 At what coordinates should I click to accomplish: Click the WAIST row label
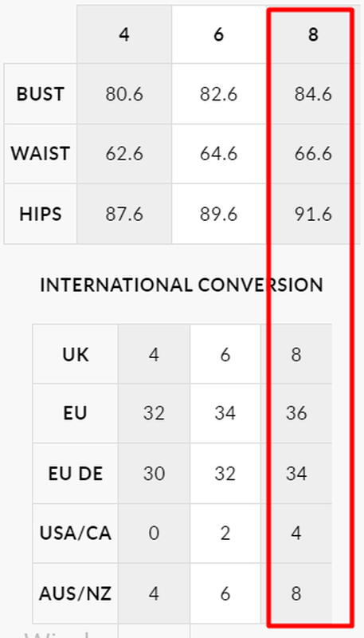point(40,154)
